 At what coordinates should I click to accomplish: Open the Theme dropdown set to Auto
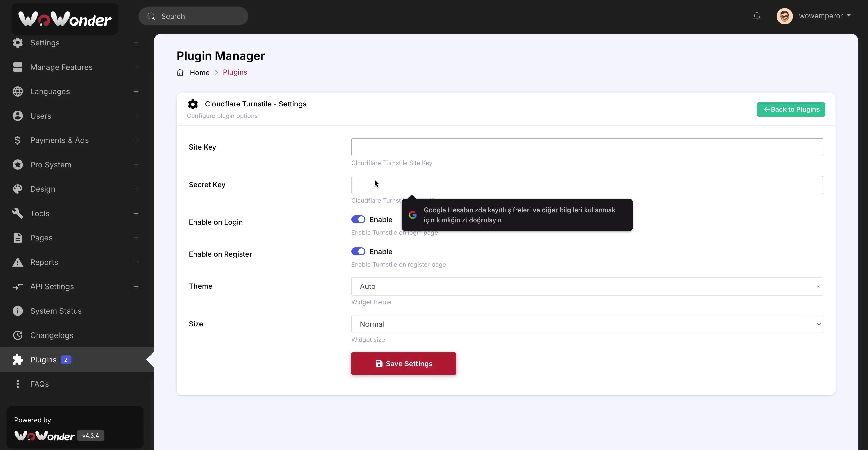click(587, 286)
